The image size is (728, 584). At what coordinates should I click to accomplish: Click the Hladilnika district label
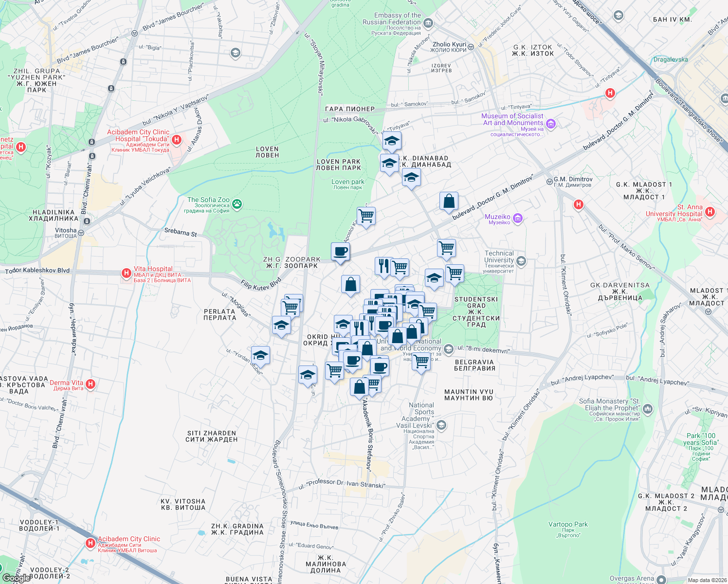pos(54,215)
